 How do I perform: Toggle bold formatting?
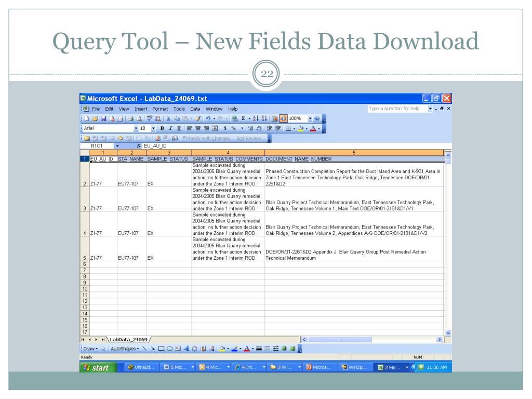162,128
